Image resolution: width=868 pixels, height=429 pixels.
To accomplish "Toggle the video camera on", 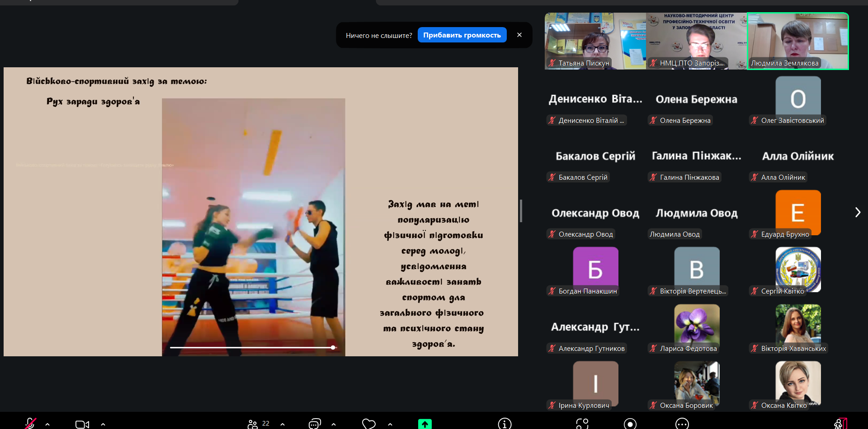I will pyautogui.click(x=82, y=424).
